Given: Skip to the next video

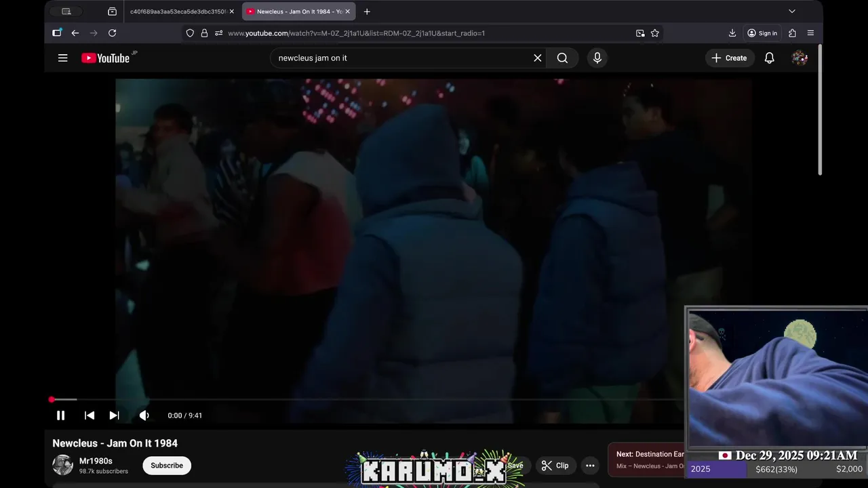Looking at the screenshot, I should point(115,415).
